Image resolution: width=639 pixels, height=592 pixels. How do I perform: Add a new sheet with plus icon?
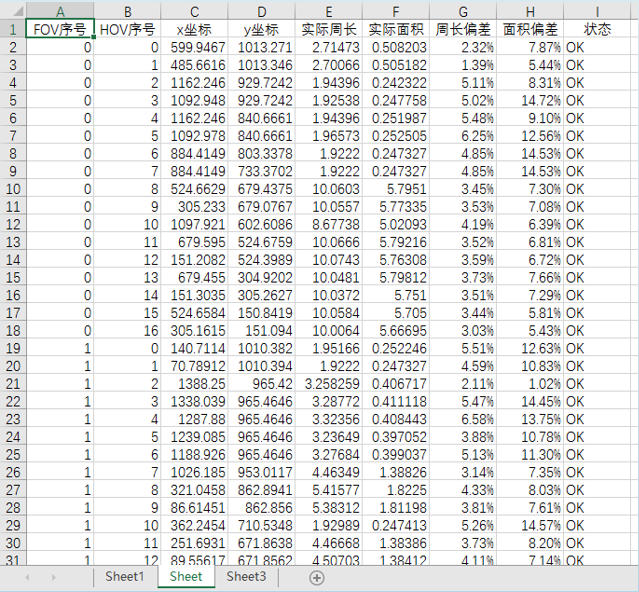coord(317,578)
